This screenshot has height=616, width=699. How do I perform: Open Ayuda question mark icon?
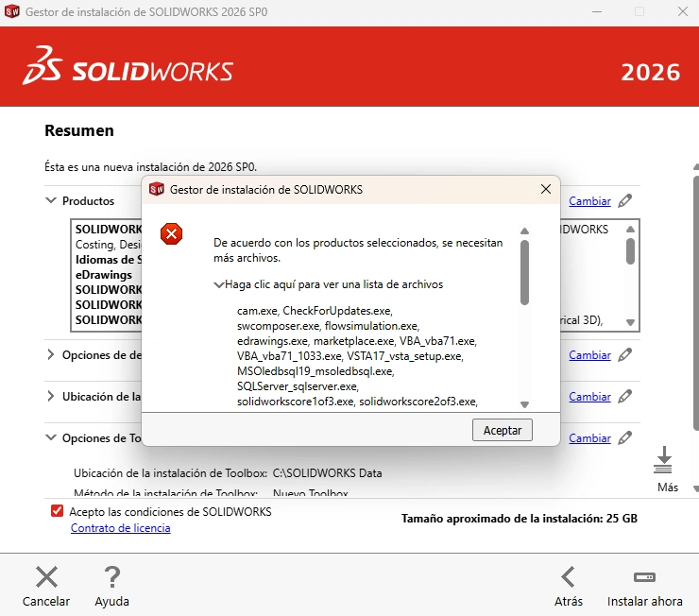click(x=111, y=576)
